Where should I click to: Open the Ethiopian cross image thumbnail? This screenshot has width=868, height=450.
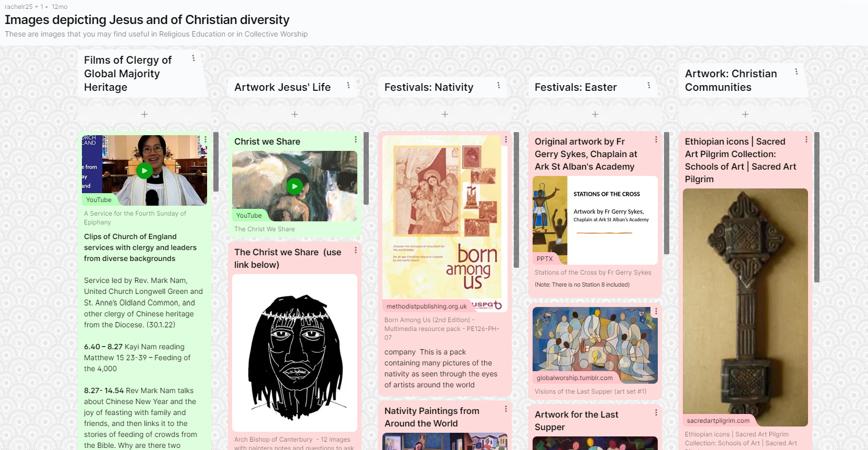click(x=745, y=307)
